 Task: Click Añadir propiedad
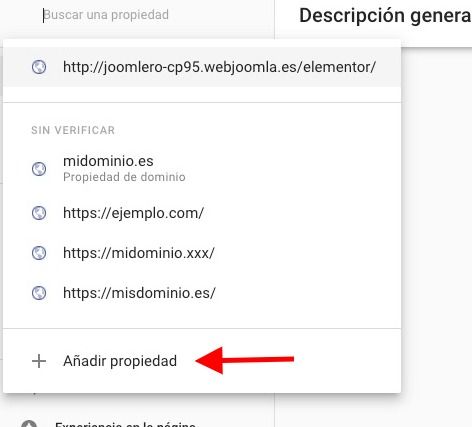(120, 361)
